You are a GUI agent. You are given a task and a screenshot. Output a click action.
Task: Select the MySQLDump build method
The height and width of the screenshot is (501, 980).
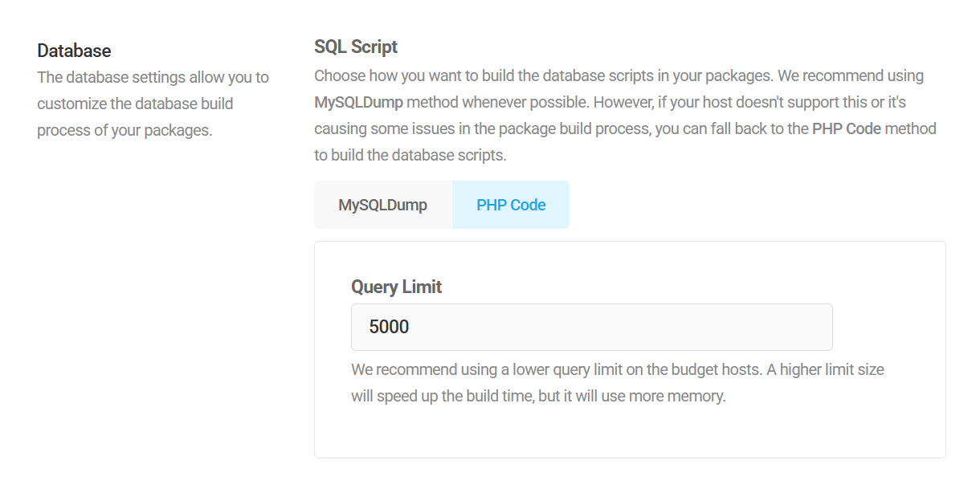coord(383,204)
